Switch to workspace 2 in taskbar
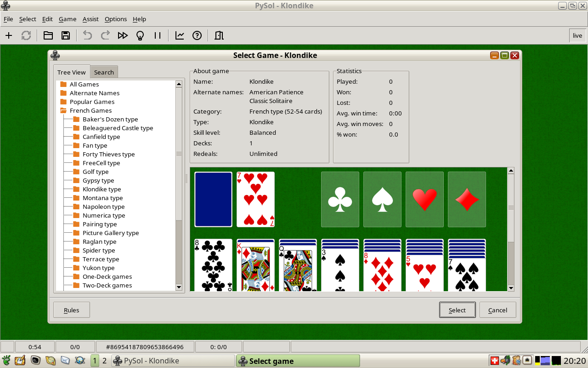The image size is (588, 368). point(104,361)
